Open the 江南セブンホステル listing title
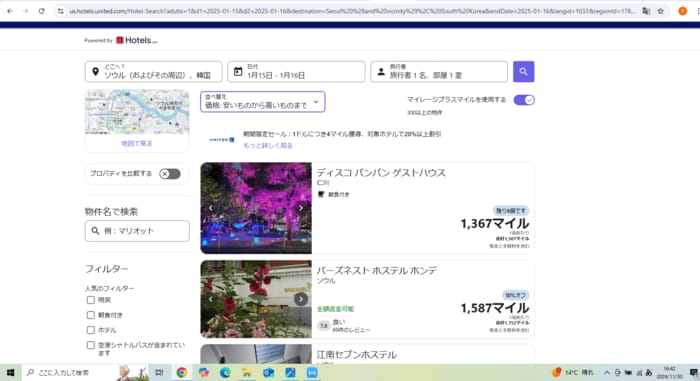This screenshot has width=700, height=381. pyautogui.click(x=356, y=355)
